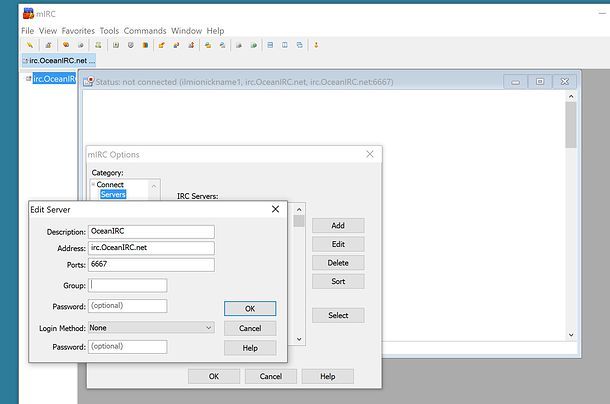Open the Tools menu
This screenshot has width=610, height=404.
point(109,31)
